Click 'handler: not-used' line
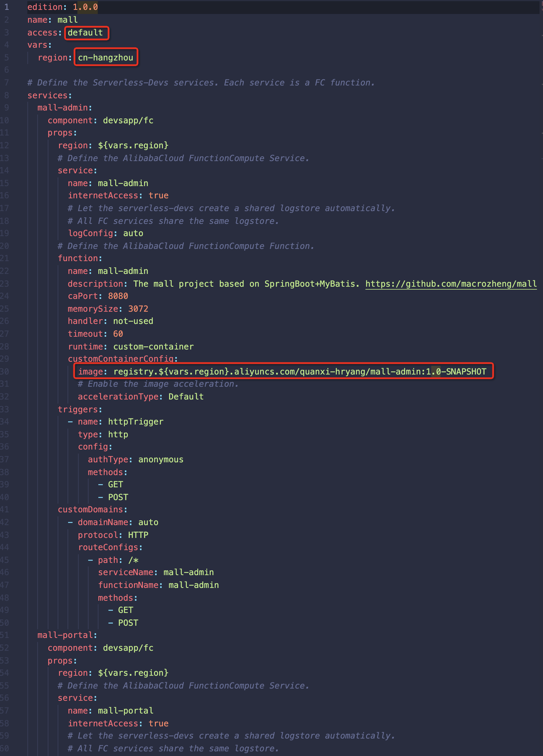 [x=110, y=321]
